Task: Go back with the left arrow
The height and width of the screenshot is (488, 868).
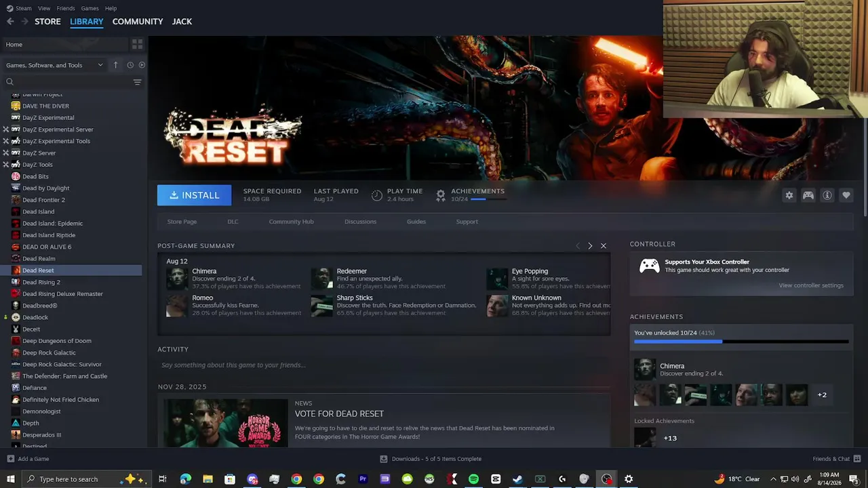Action: tap(10, 22)
